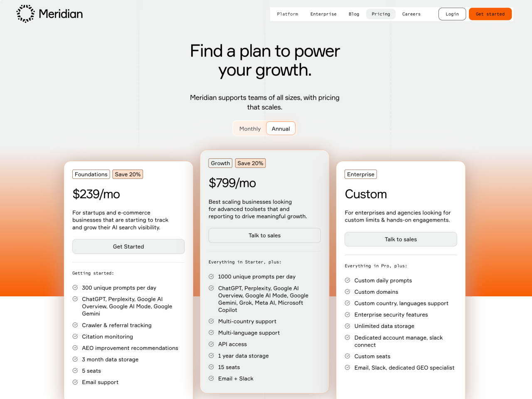
Task: Click Talk to sales on Growth plan
Action: click(264, 235)
